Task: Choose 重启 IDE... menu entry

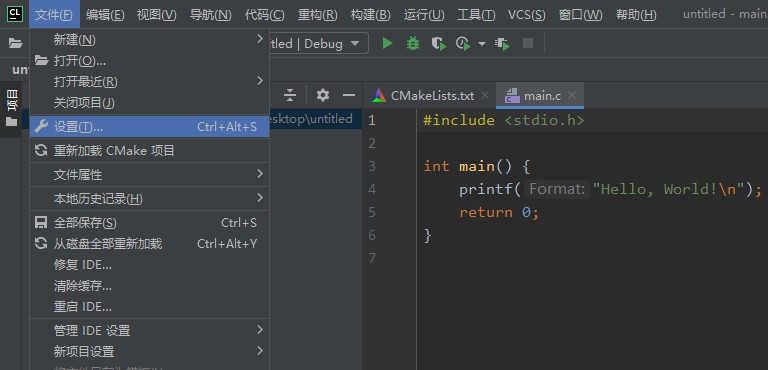Action: tap(149, 307)
